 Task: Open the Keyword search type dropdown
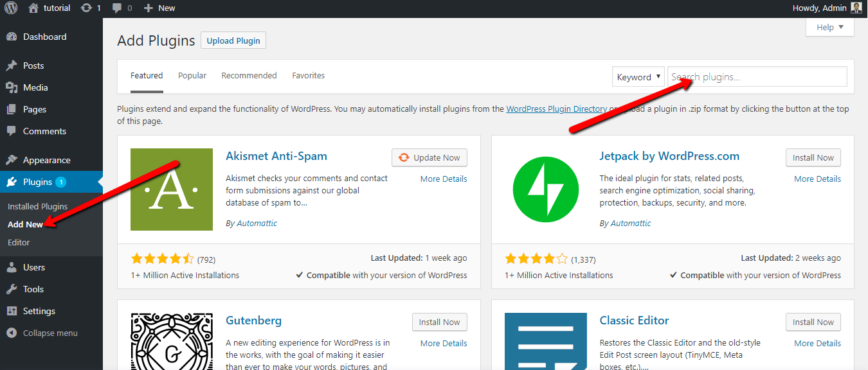tap(639, 77)
